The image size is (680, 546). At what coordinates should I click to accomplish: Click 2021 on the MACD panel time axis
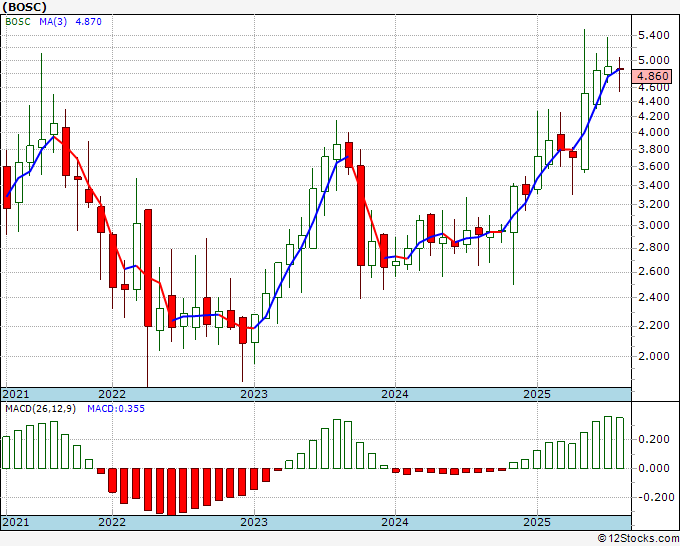(x=16, y=523)
